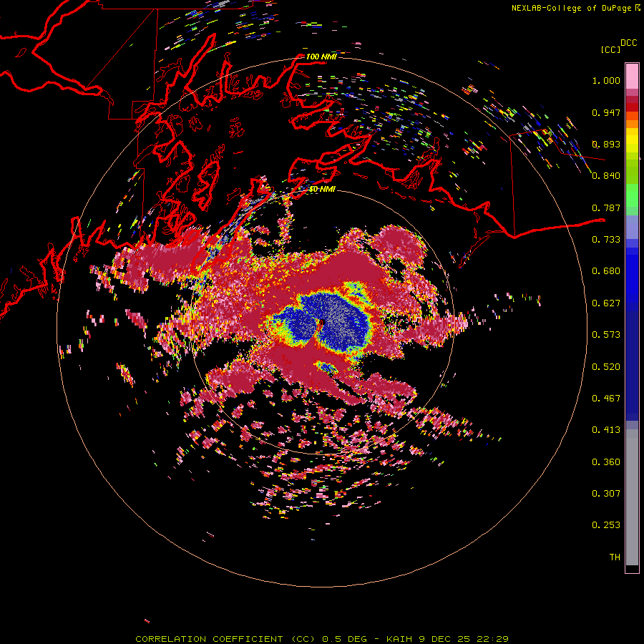Click the 0.947 scale value

(606, 112)
